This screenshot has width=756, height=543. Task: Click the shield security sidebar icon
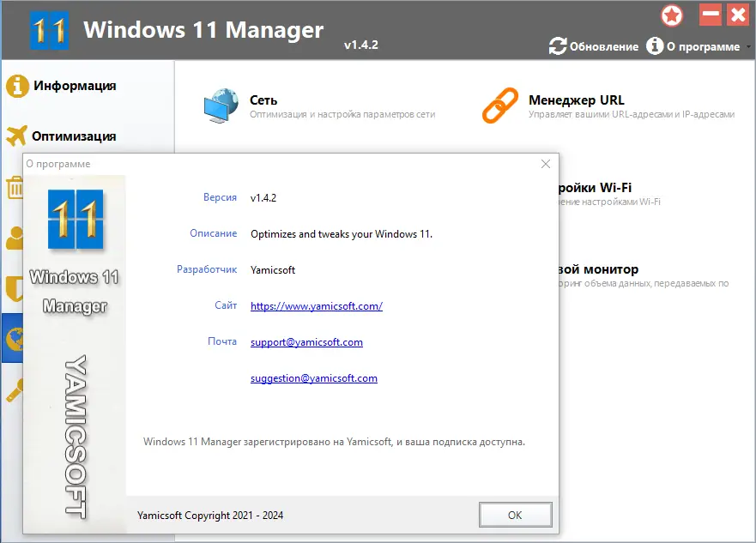pos(15,288)
